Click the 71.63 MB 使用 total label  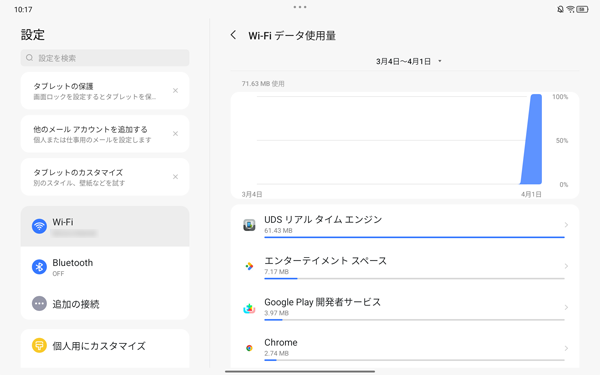coord(263,84)
